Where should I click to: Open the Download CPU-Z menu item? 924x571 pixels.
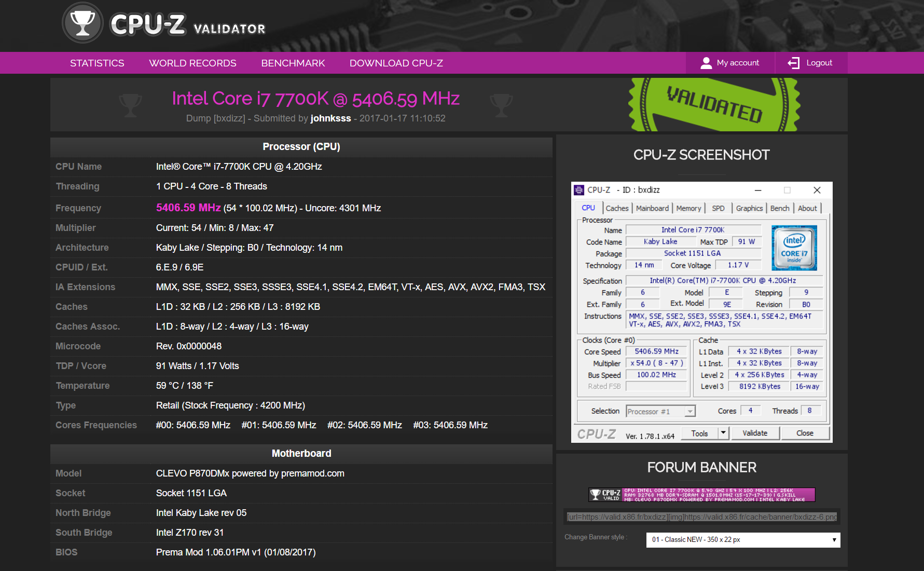click(x=396, y=63)
